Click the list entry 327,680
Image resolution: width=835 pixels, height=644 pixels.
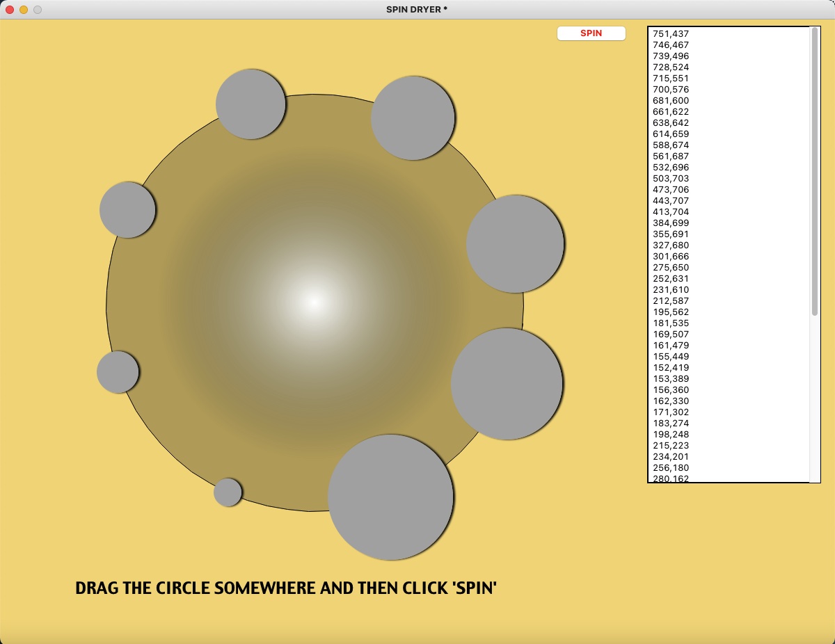pos(671,245)
